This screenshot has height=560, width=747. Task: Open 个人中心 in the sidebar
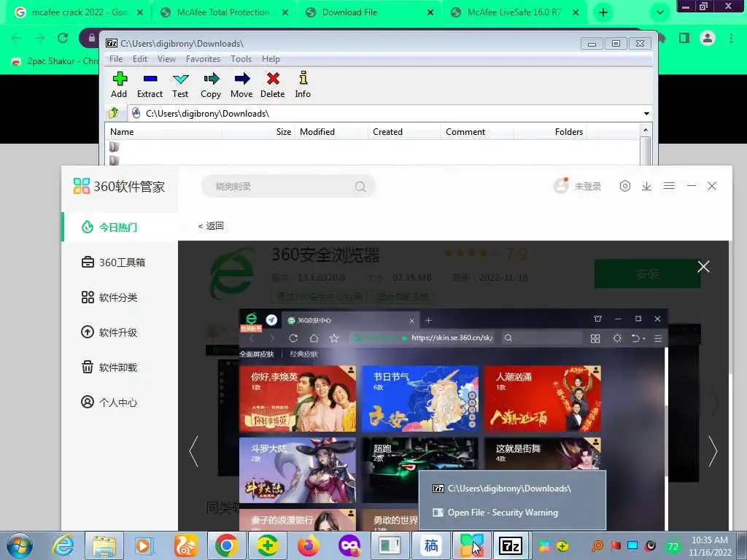tap(120, 402)
